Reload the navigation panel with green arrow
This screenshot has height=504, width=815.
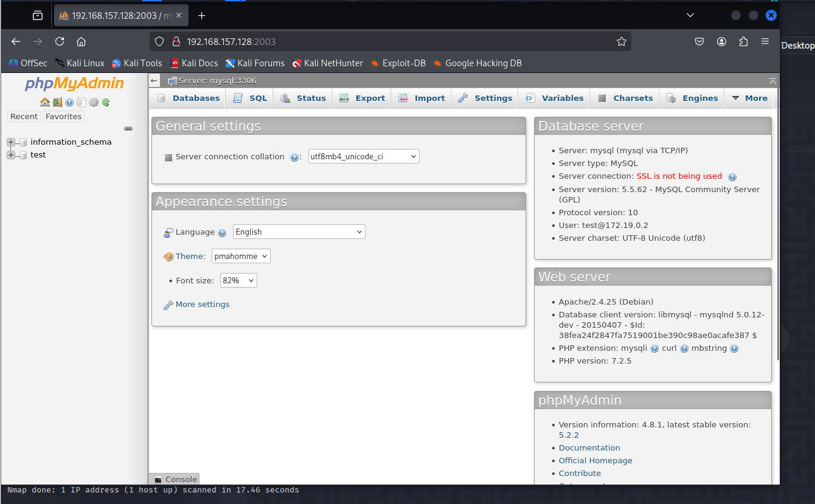click(x=106, y=102)
